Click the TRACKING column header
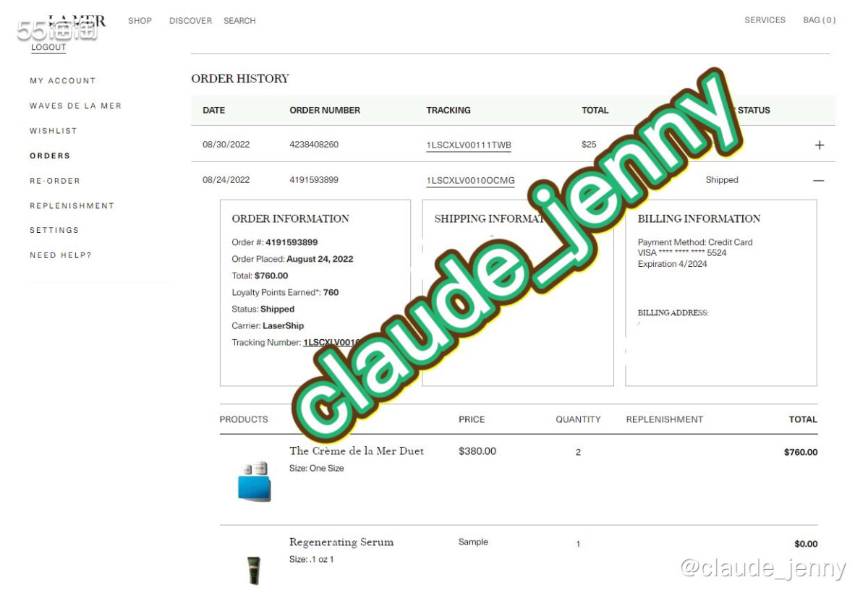Screen dimensions: 868x606 pos(448,111)
